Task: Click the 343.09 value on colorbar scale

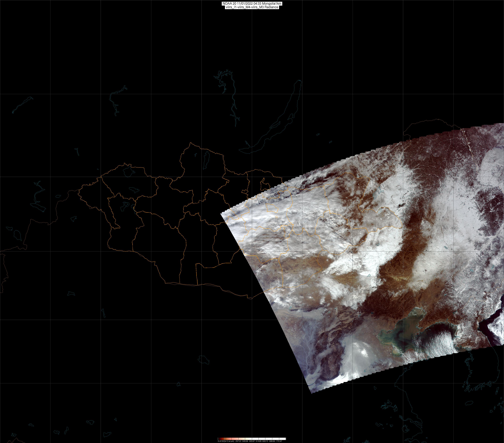Action: 245,441
